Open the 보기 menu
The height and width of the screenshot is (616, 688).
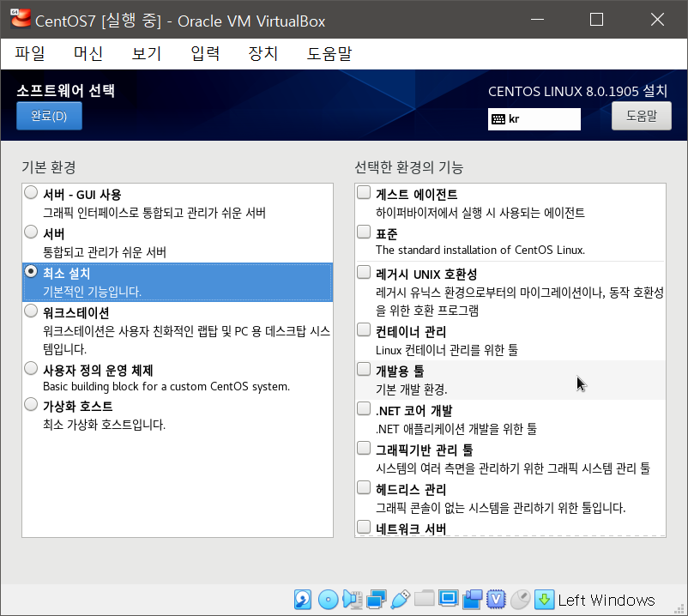pos(147,53)
